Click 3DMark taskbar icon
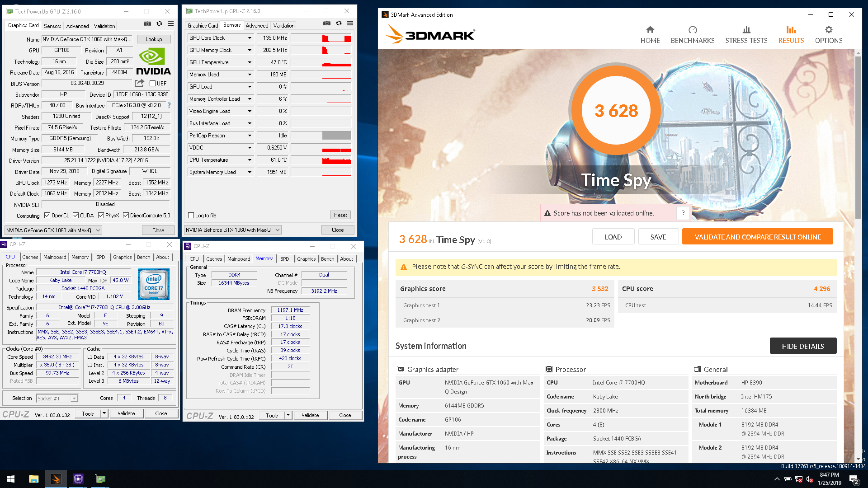The height and width of the screenshot is (488, 868). pos(56,479)
